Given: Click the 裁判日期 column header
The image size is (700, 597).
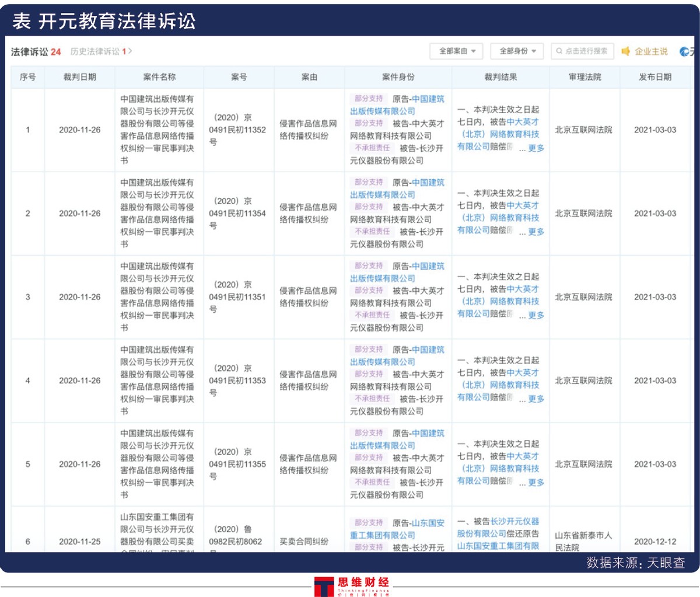Looking at the screenshot, I should [80, 77].
